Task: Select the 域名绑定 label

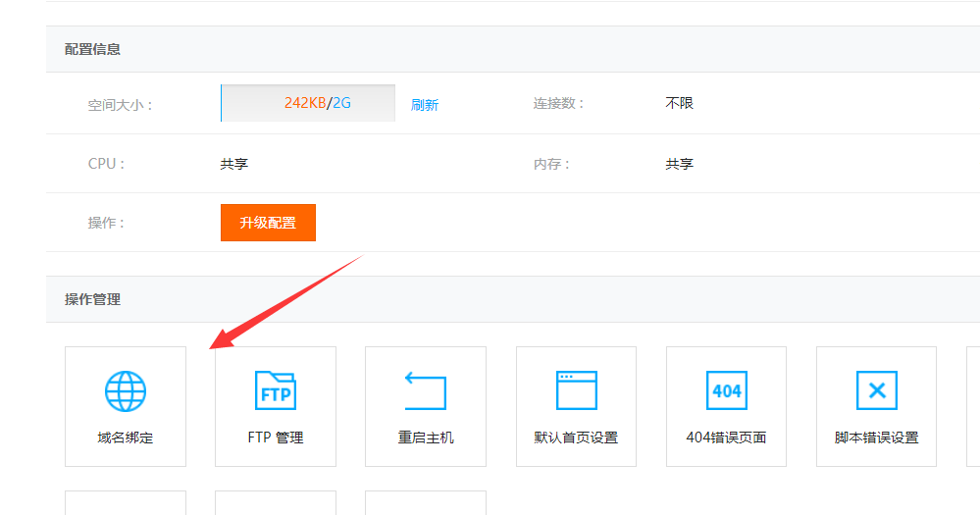Action: pos(125,438)
